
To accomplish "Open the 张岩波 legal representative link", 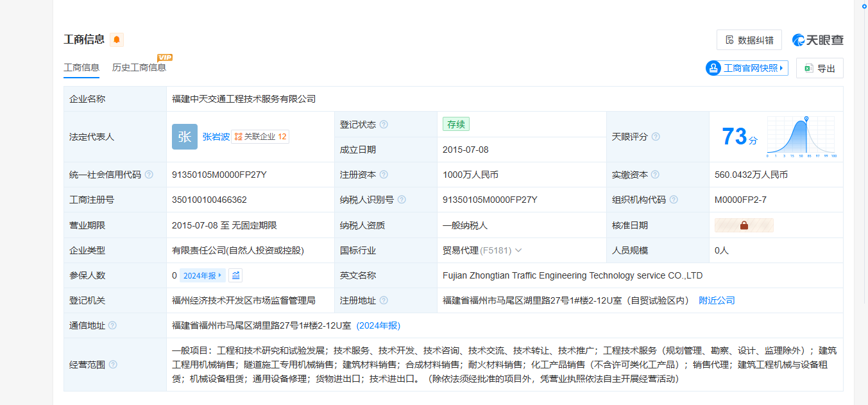I will pyautogui.click(x=216, y=137).
